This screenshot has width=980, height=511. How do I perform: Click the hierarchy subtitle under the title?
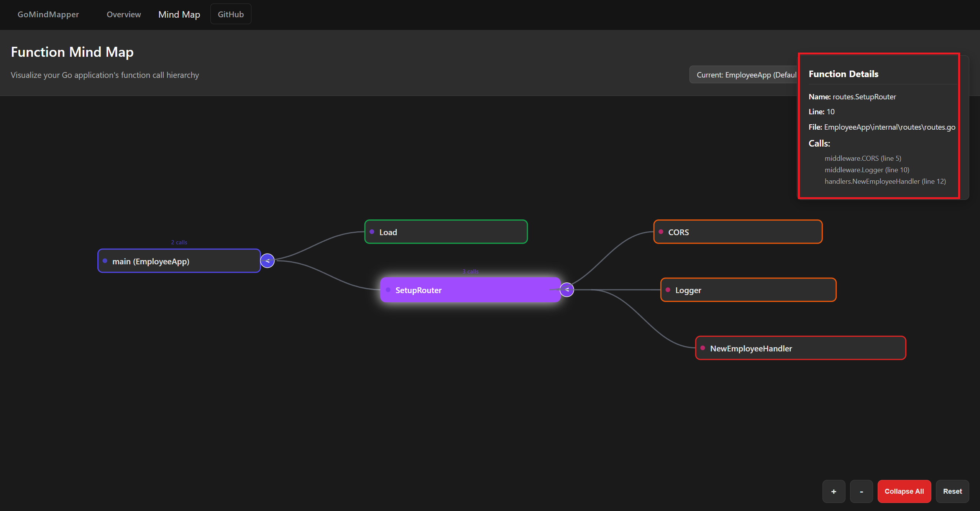105,75
